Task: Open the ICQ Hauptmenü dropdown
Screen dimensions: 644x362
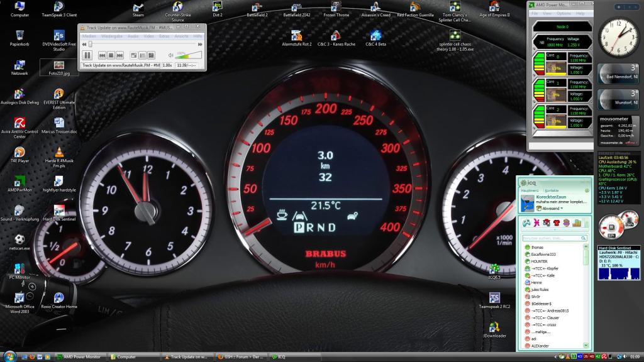Action: 531,190
